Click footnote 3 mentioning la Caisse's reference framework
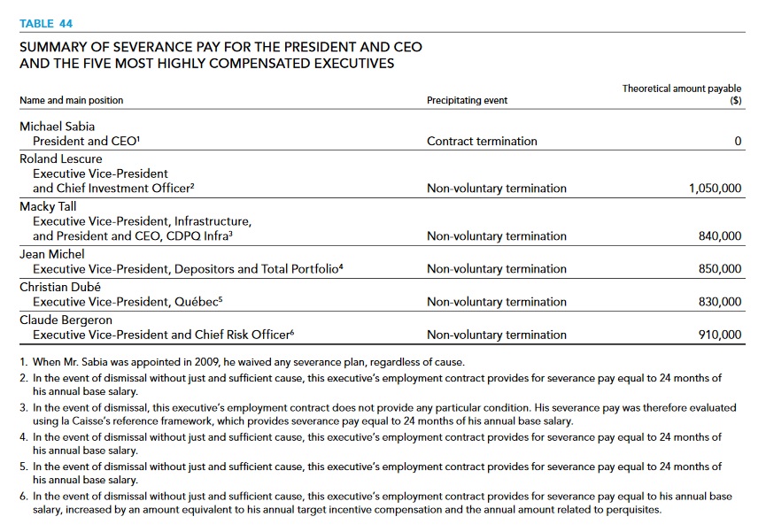 coord(381,414)
